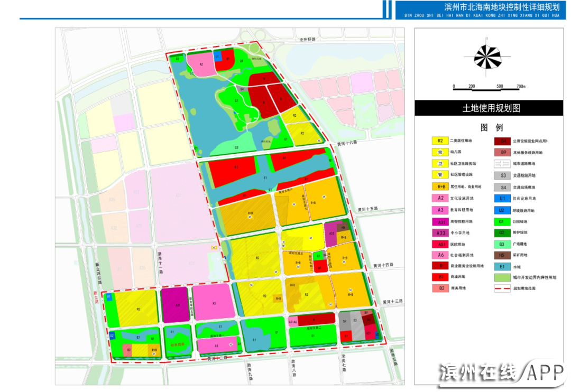The width and height of the screenshot is (571, 392).
Task: Select the yellow R2 legend swatch
Action: [x=440, y=141]
